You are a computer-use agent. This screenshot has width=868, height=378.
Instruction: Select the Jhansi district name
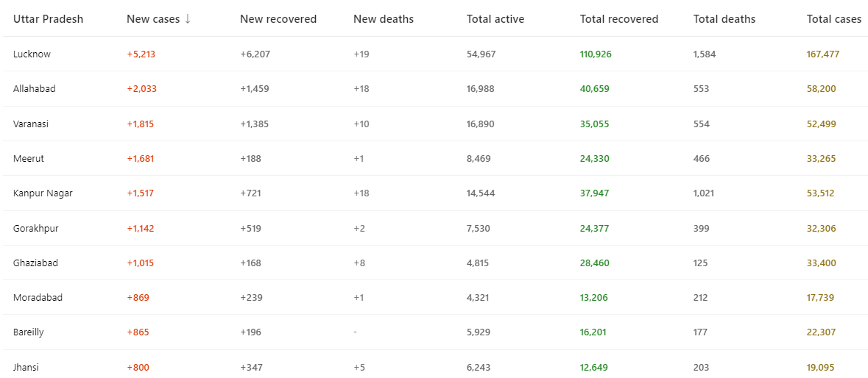tap(26, 367)
